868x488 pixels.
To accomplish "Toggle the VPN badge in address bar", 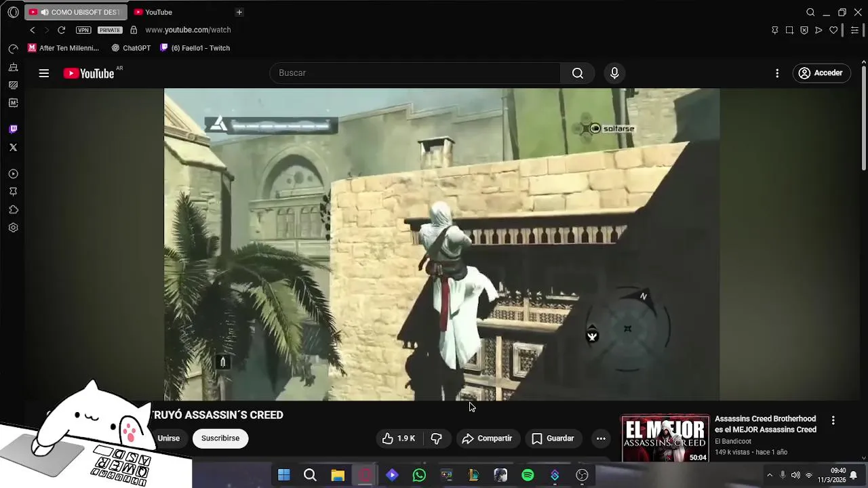I will pos(83,30).
